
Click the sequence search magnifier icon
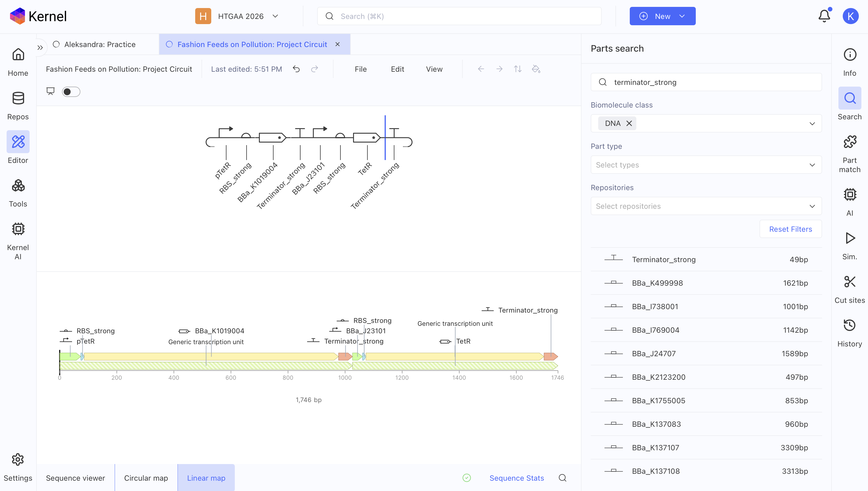coord(563,478)
